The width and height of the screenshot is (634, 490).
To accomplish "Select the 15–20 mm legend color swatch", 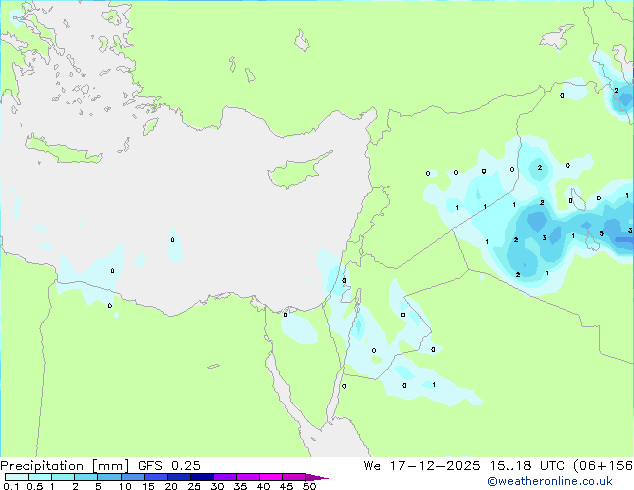I will pos(155,477).
